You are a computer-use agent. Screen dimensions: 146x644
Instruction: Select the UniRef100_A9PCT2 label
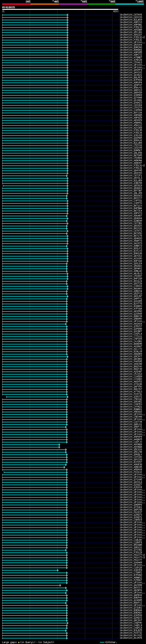(131, 55)
